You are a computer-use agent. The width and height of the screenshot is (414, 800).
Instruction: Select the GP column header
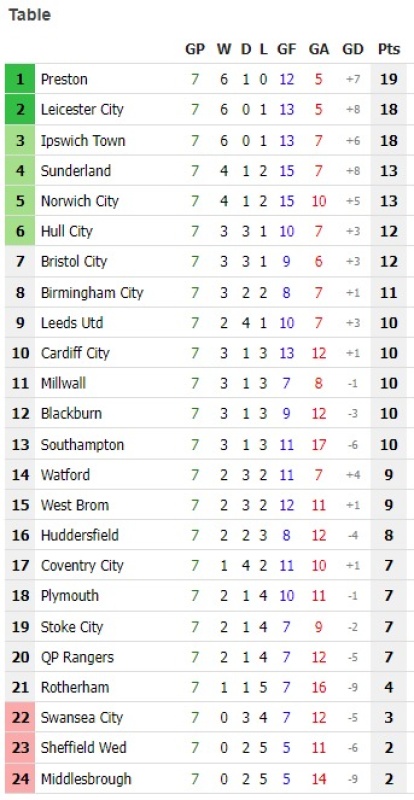coord(194,49)
